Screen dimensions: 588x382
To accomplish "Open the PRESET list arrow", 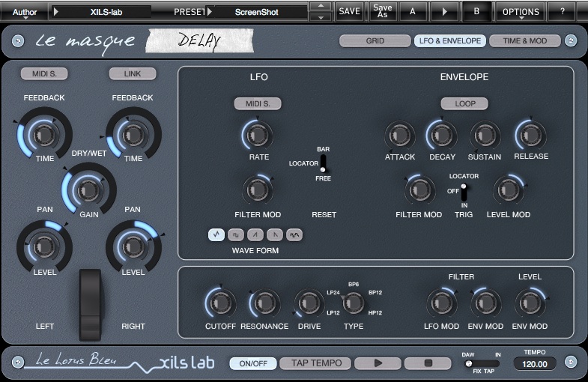I will click(210, 12).
